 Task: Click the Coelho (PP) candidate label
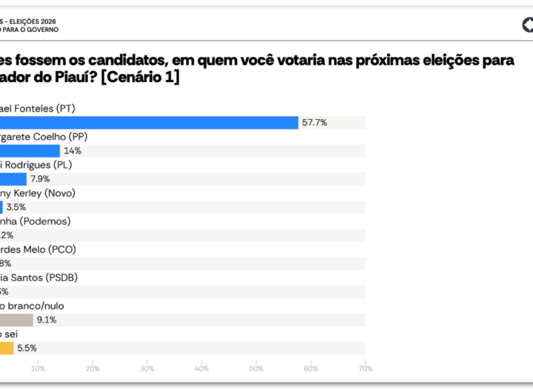(x=44, y=137)
